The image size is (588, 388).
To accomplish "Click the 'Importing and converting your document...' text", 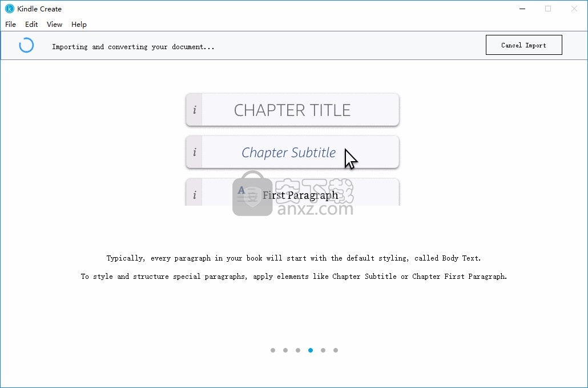I will coord(133,47).
